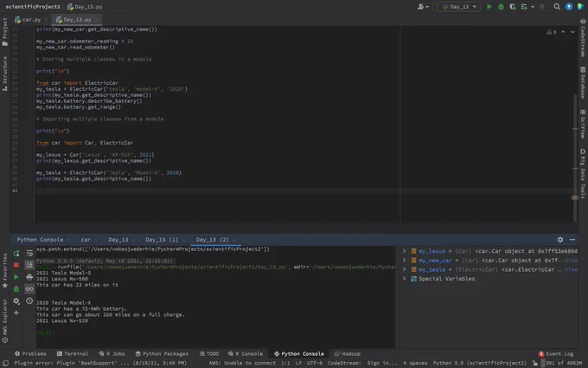Click Python 3.9 interpreter in status bar
This screenshot has height=368, width=588.
click(x=480, y=363)
